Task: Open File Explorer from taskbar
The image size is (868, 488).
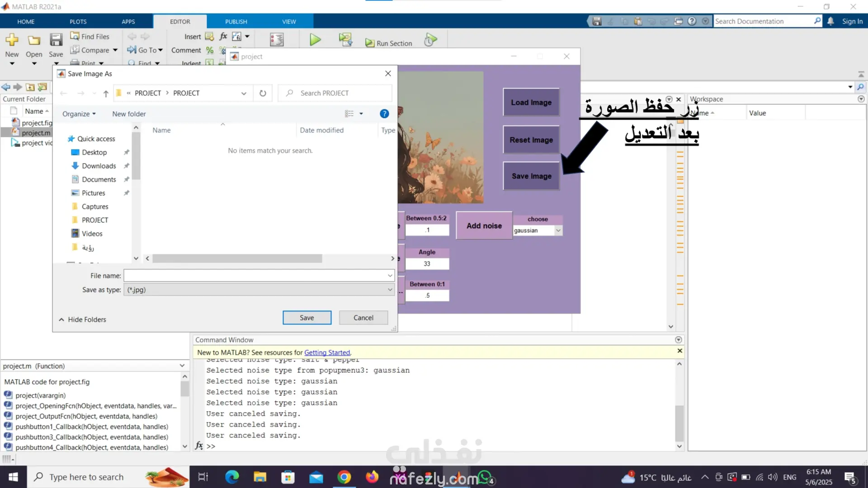Action: (x=260, y=477)
